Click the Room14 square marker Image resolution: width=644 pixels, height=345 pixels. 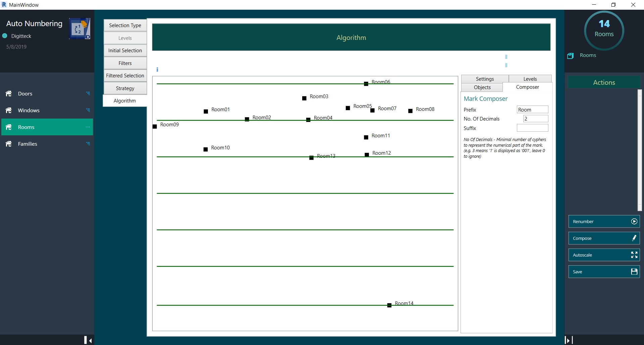389,305
